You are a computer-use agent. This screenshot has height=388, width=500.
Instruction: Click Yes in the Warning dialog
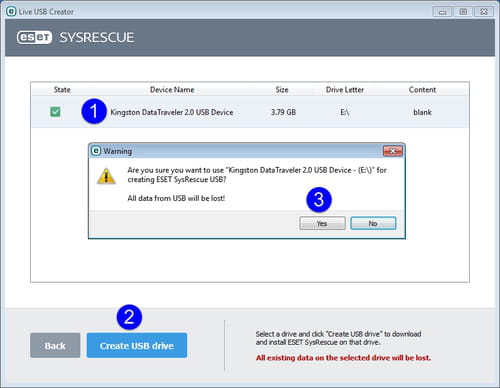[x=322, y=223]
